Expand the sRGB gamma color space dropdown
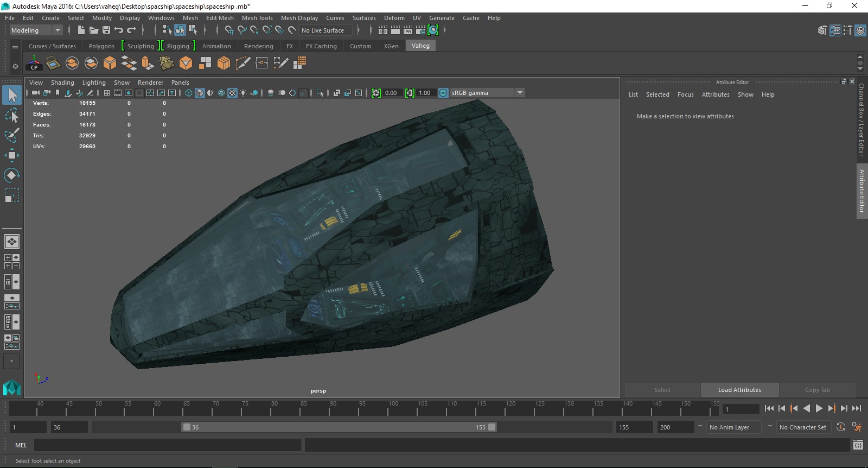Image resolution: width=868 pixels, height=468 pixels. pos(520,93)
